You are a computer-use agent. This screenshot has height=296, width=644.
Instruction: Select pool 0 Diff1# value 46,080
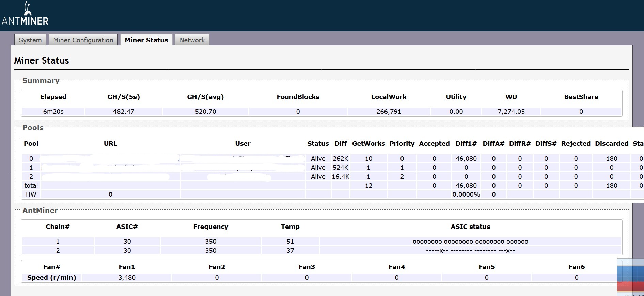pyautogui.click(x=466, y=159)
